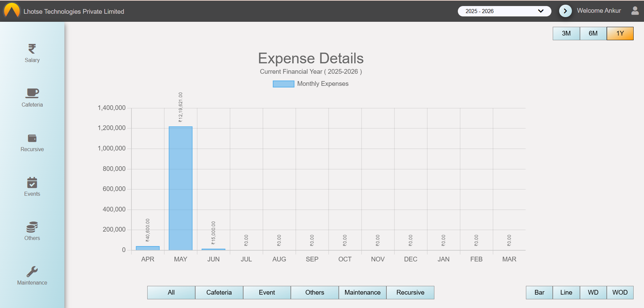
Task: Toggle Monthly Expenses legend swatch
Action: [x=283, y=84]
